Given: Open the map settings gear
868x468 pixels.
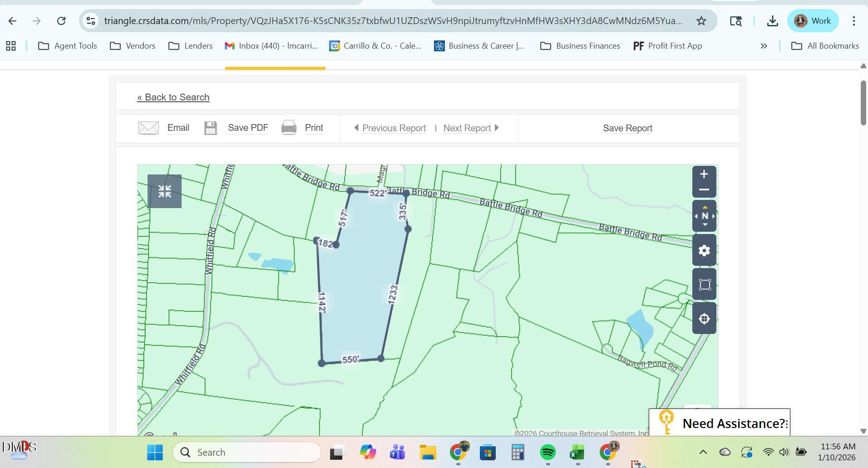Looking at the screenshot, I should pos(704,250).
